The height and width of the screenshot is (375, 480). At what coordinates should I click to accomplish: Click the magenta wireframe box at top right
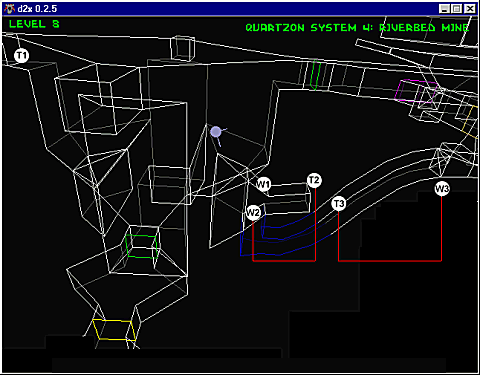coord(416,90)
